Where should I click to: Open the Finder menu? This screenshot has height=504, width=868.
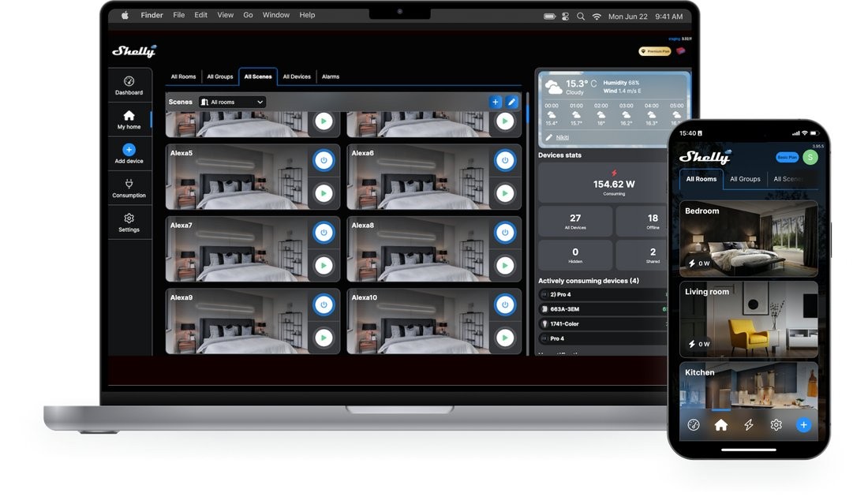point(152,15)
